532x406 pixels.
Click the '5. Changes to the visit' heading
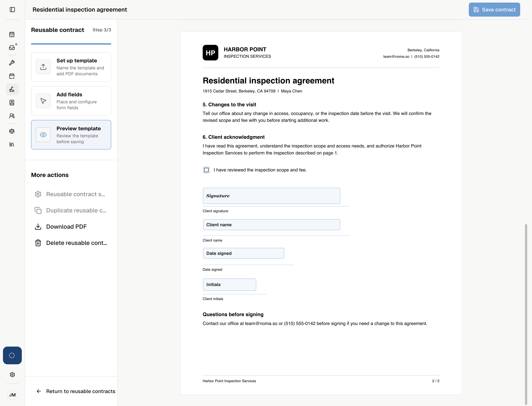(x=229, y=105)
